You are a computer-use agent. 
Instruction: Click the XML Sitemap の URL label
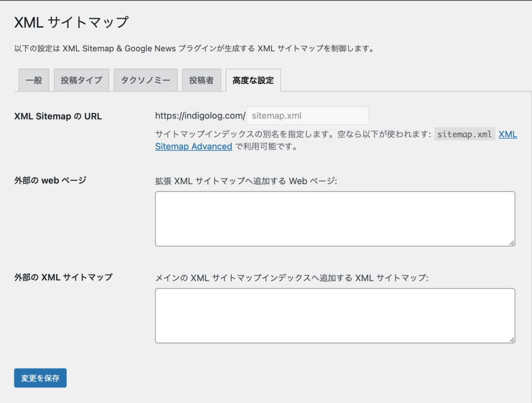(x=58, y=116)
